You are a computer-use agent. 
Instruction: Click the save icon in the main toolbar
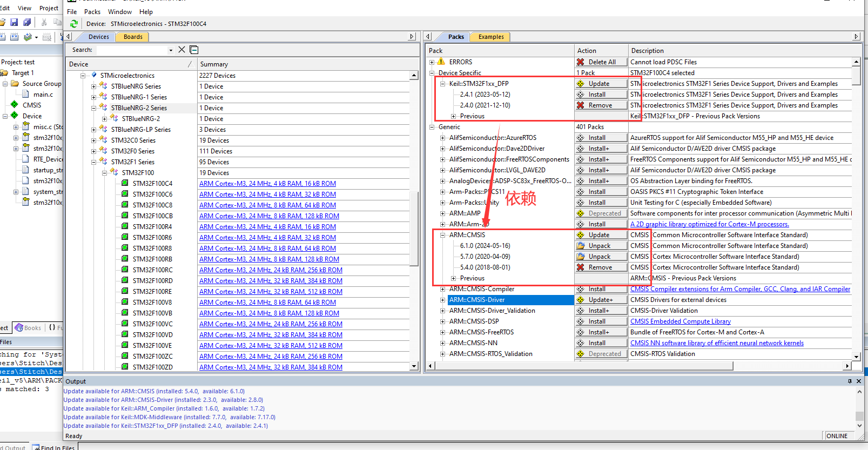tap(14, 22)
